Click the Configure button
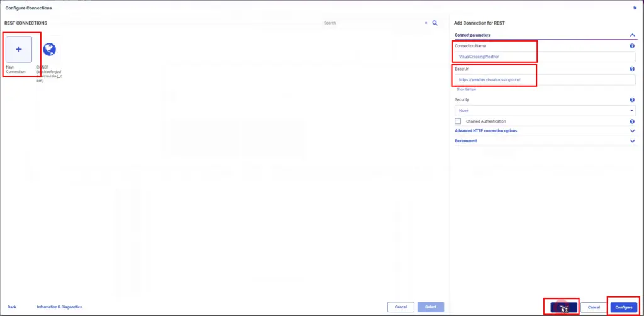This screenshot has width=644, height=316. 623,307
